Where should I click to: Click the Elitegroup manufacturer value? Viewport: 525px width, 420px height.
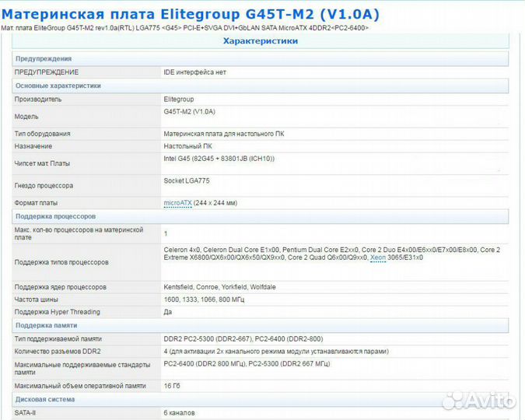tap(179, 100)
